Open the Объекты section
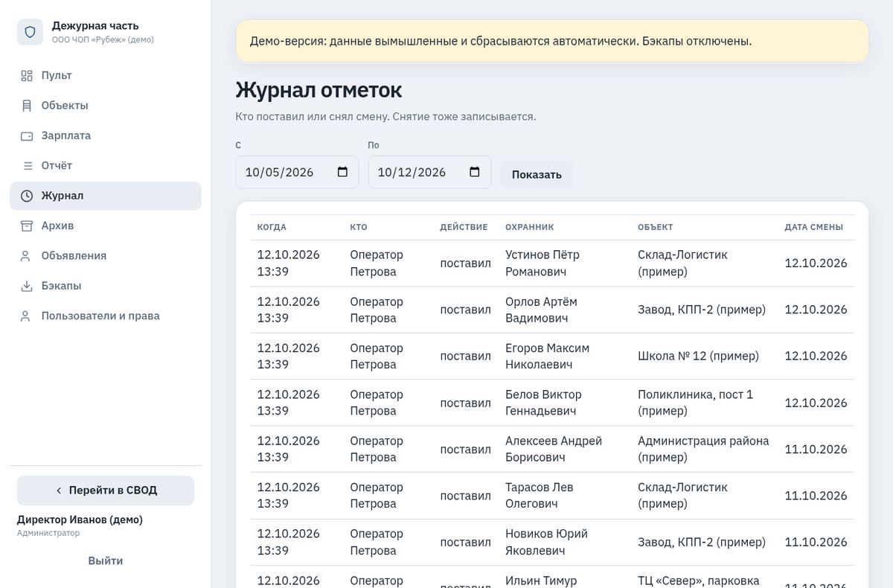Image resolution: width=893 pixels, height=588 pixels. 106,106
